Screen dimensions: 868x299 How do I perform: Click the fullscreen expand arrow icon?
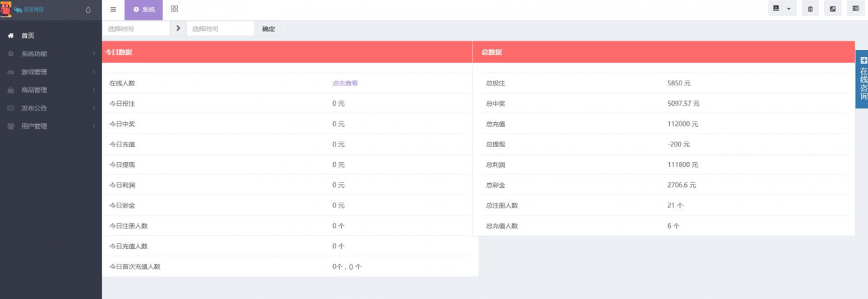(833, 9)
